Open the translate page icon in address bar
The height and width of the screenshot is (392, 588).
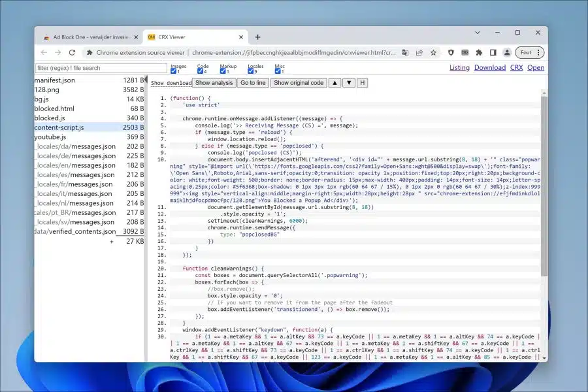tap(405, 52)
